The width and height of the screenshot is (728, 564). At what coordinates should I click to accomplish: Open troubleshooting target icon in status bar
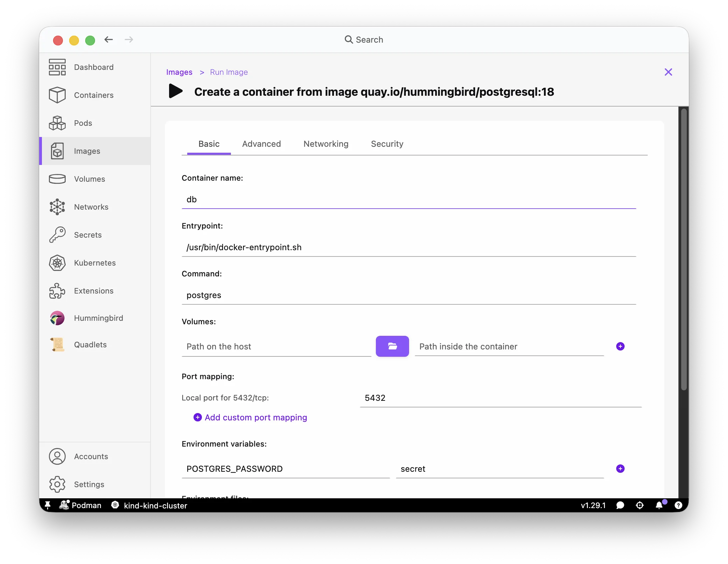coord(640,505)
